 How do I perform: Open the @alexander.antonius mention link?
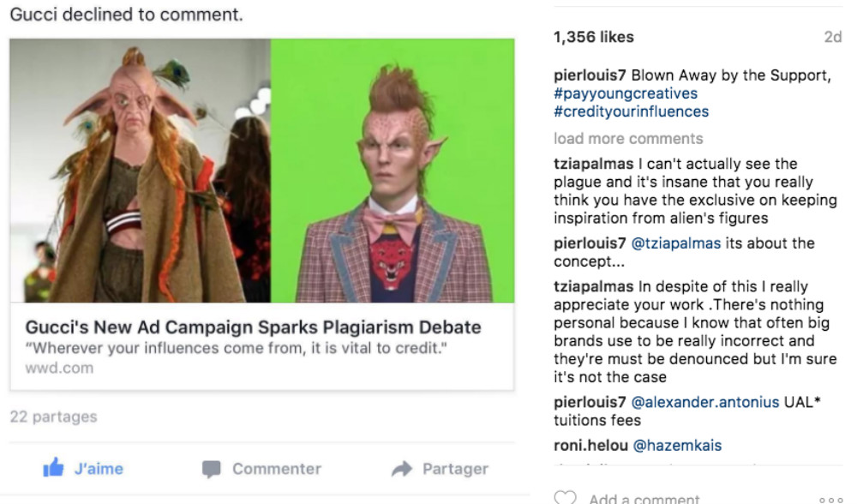[705, 402]
